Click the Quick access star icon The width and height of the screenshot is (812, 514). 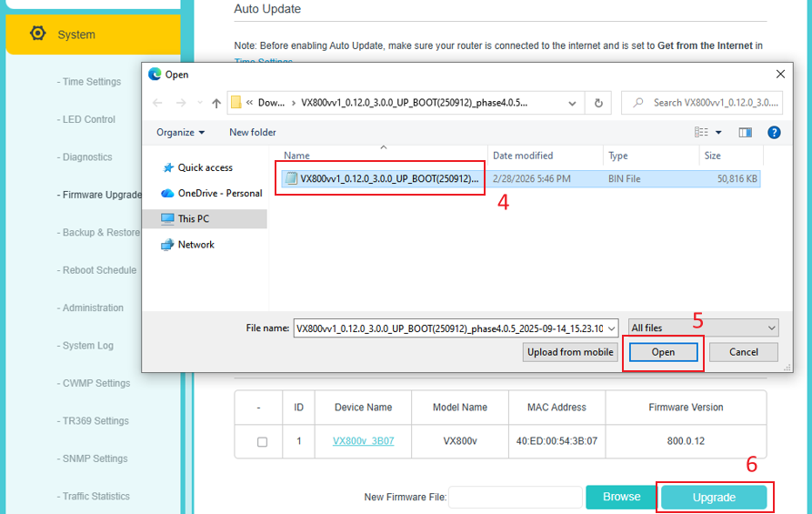coord(168,168)
